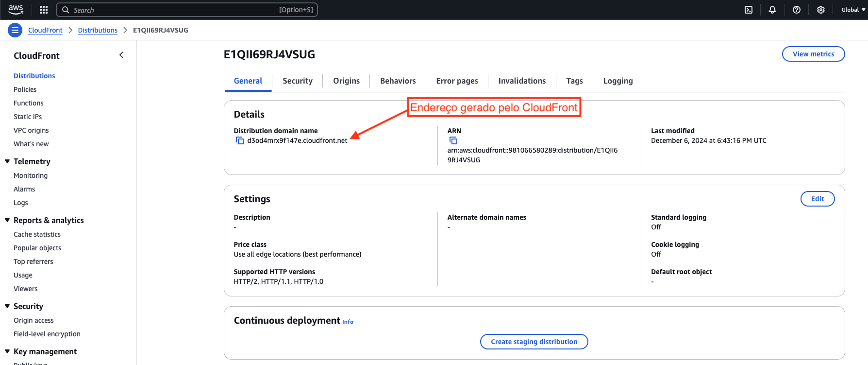Copy the distribution domain name

(x=240, y=140)
